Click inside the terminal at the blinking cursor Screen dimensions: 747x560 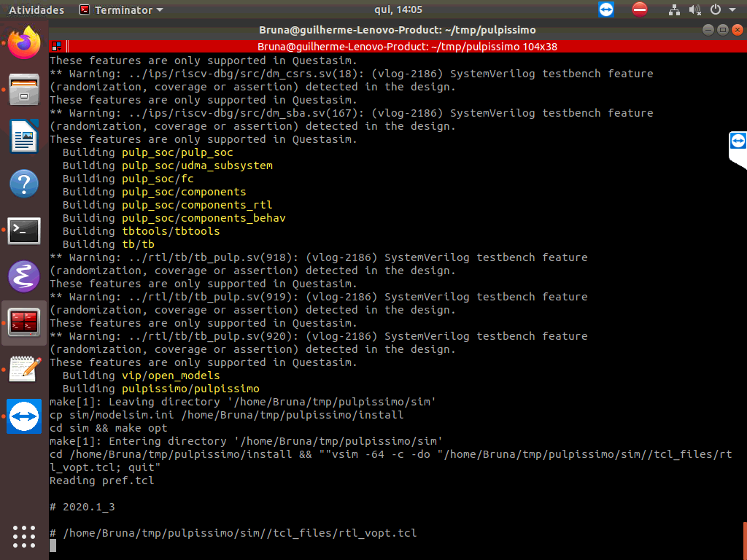pyautogui.click(x=51, y=545)
